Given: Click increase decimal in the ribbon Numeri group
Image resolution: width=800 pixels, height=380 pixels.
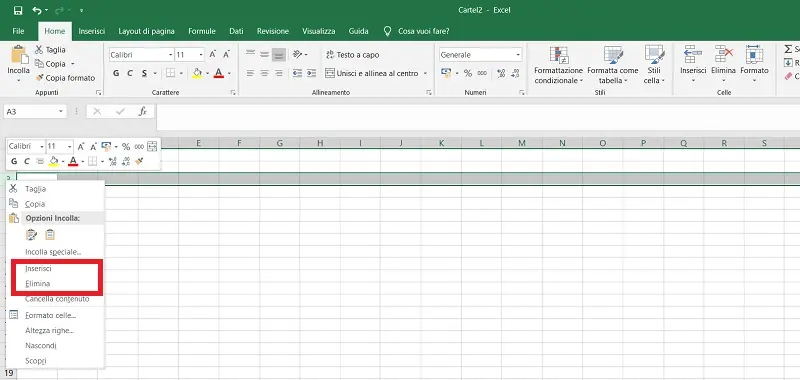Looking at the screenshot, I should 501,73.
